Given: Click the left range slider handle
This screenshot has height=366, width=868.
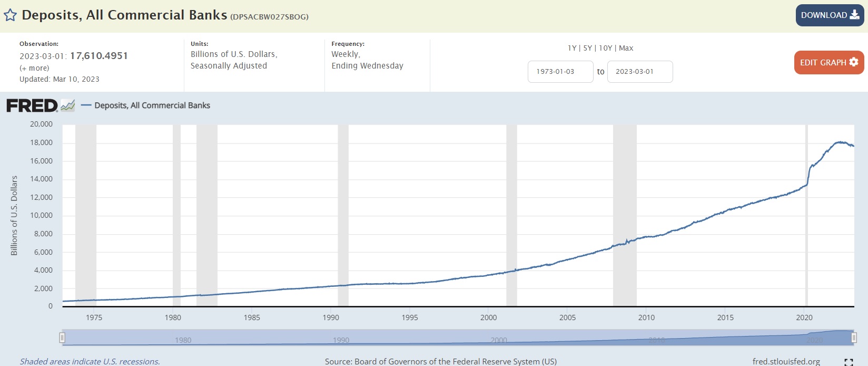Looking at the screenshot, I should (x=62, y=338).
